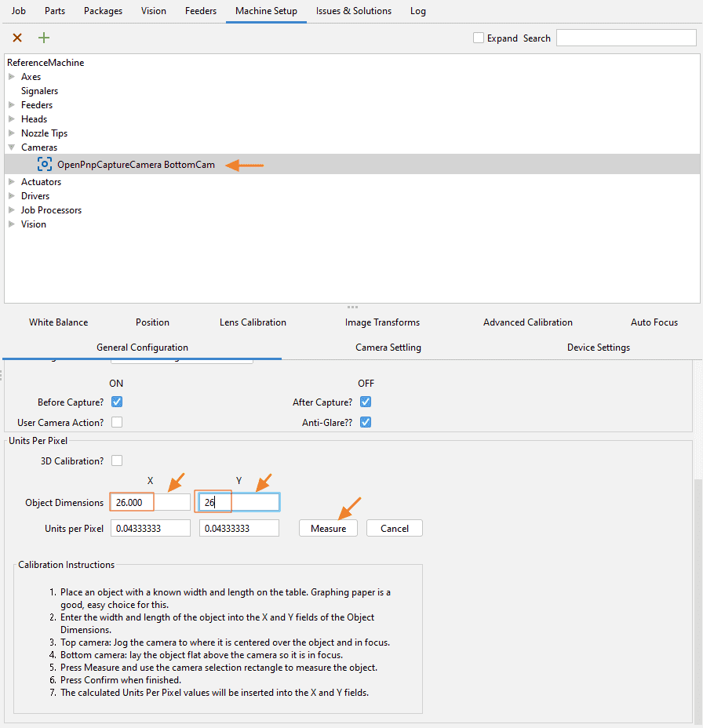Open the Issues & Solutions tab
The width and height of the screenshot is (703, 728).
(353, 11)
